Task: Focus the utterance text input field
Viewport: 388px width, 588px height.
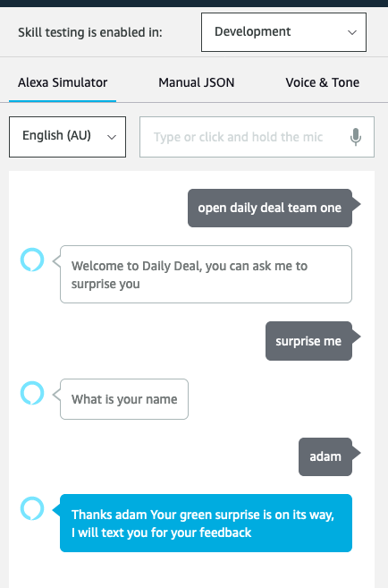Action: pyautogui.click(x=257, y=137)
